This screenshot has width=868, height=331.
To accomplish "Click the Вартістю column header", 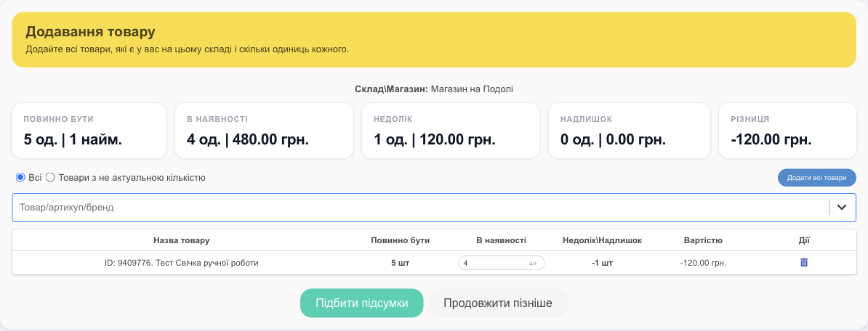I will coord(703,240).
